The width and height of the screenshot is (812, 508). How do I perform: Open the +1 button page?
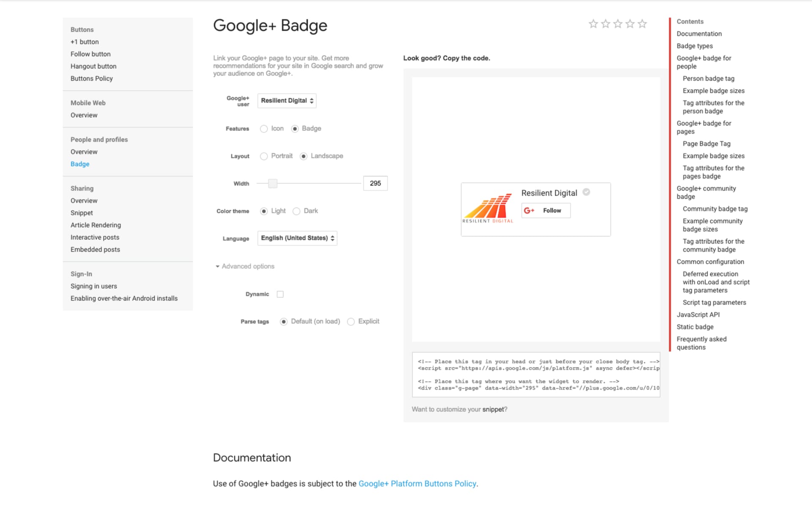tap(85, 42)
